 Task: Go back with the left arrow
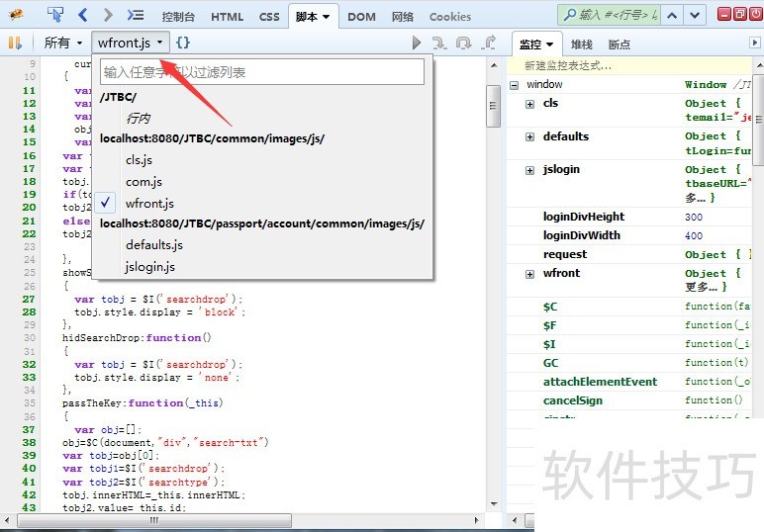coord(83,15)
